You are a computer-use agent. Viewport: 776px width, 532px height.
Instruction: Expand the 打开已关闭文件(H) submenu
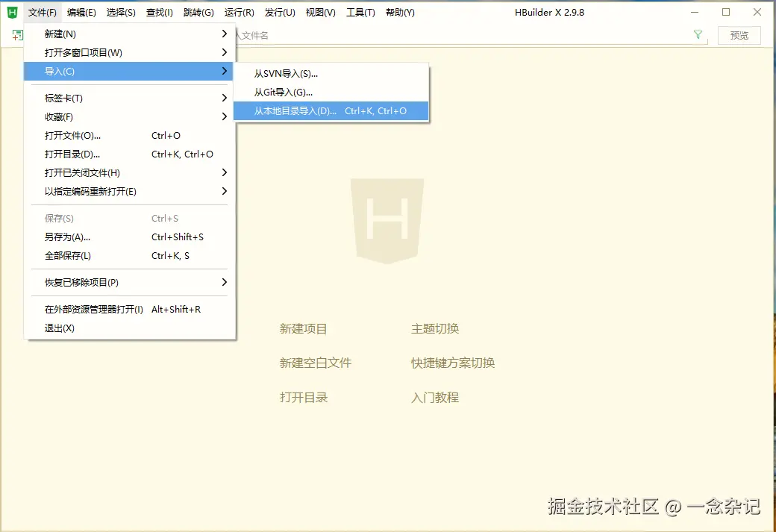coord(130,172)
